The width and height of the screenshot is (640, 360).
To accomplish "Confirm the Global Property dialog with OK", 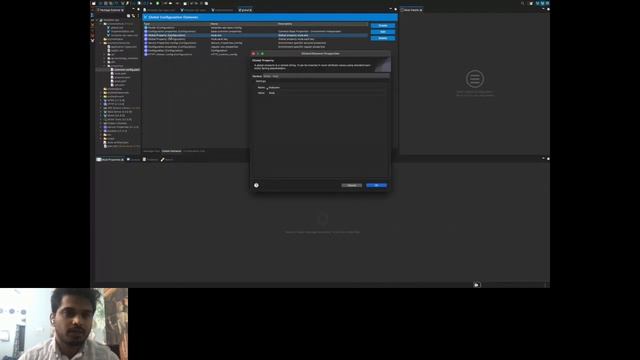I will 376,185.
